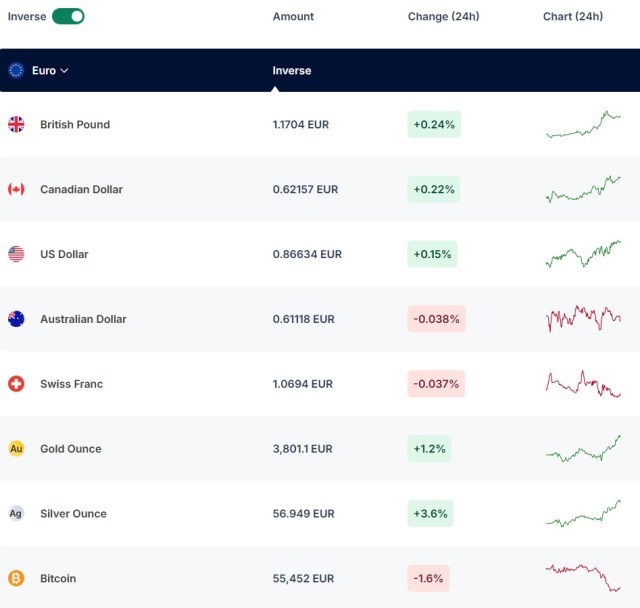The image size is (640, 608).
Task: Click the silver Ag icon
Action: click(16, 513)
